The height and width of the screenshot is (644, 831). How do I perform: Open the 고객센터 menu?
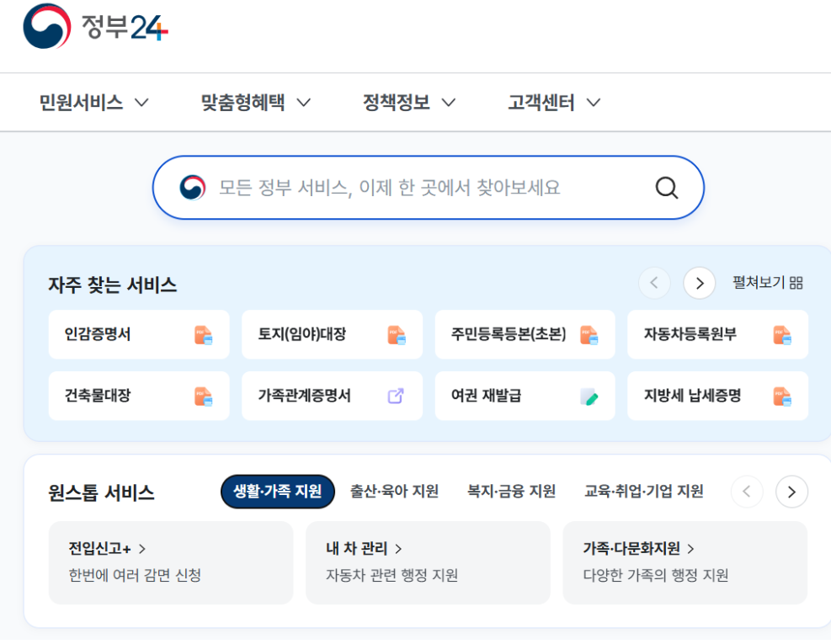pos(554,103)
